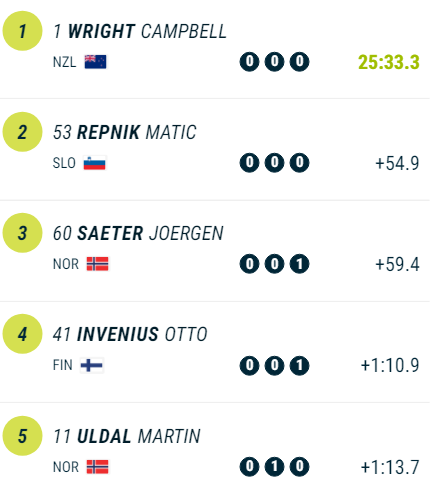Click Invenius's third shooting miss circle

pyautogui.click(x=299, y=365)
